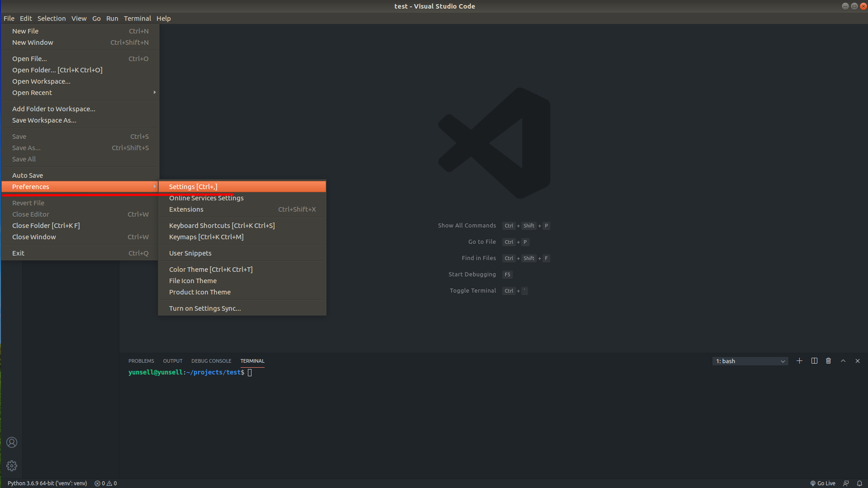Viewport: 868px width, 488px height.
Task: Select Color Theme menu entry
Action: (242, 270)
